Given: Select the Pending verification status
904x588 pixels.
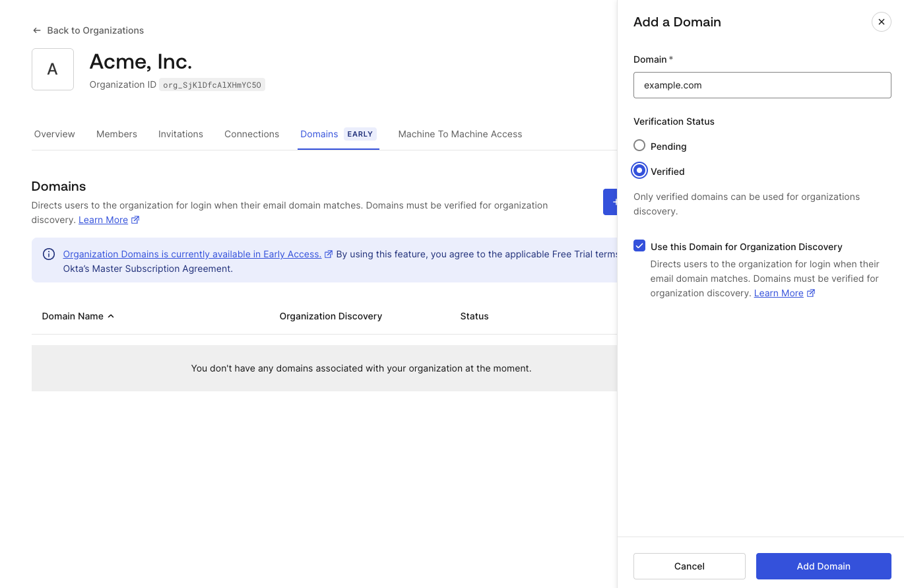Looking at the screenshot, I should (639, 145).
